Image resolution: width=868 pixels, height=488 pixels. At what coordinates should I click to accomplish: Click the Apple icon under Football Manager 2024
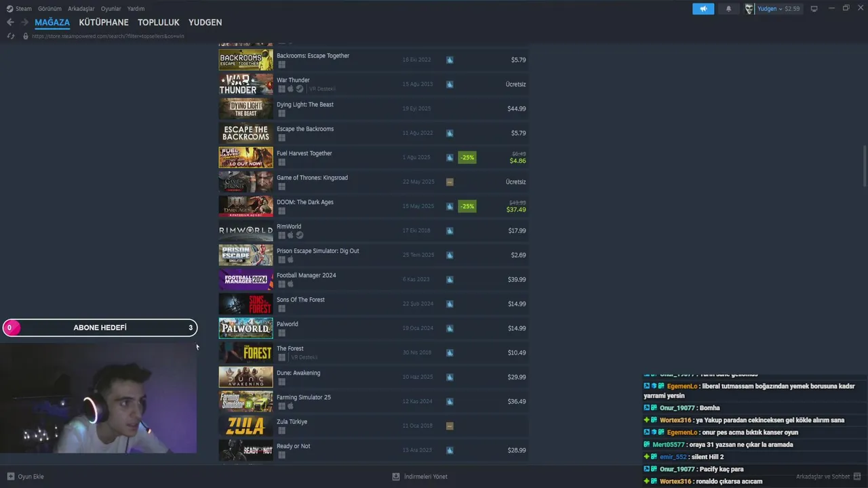tap(290, 284)
